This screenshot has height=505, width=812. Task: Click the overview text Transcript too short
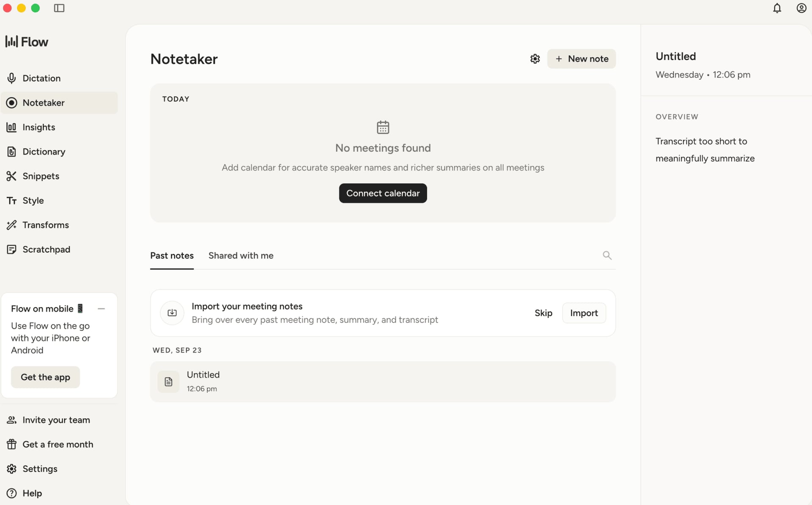tap(705, 150)
